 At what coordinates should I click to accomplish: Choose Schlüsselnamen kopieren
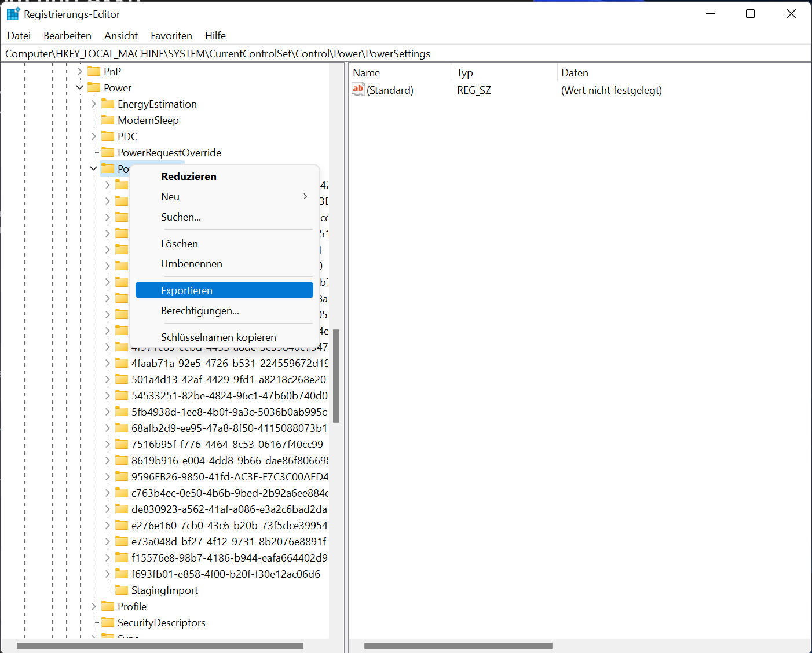(x=224, y=337)
